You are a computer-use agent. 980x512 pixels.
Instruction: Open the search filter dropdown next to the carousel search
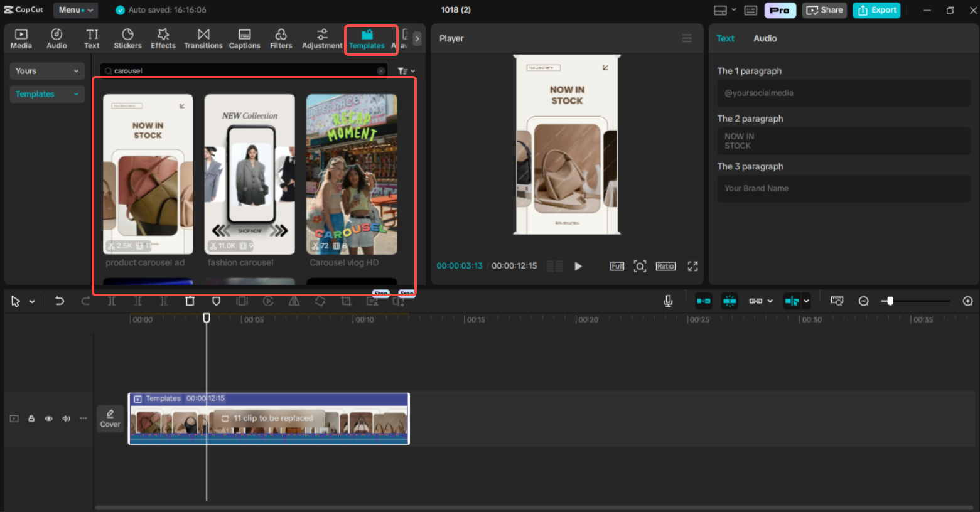(x=406, y=70)
